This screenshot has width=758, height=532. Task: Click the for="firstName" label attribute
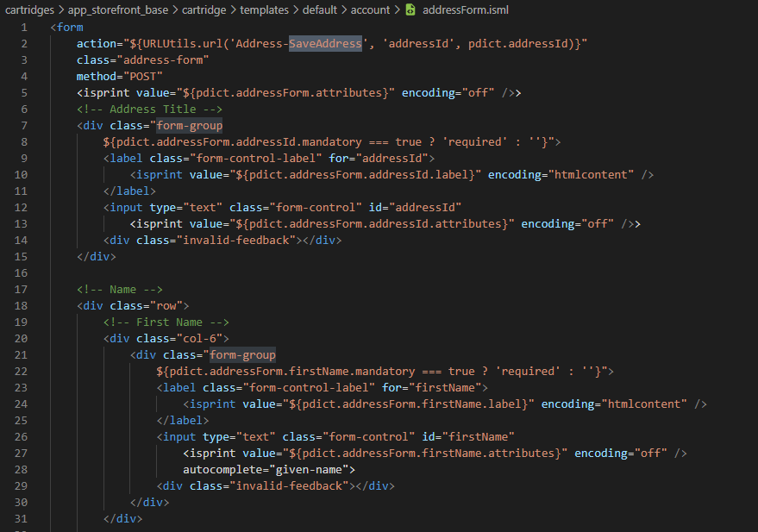coord(432,388)
